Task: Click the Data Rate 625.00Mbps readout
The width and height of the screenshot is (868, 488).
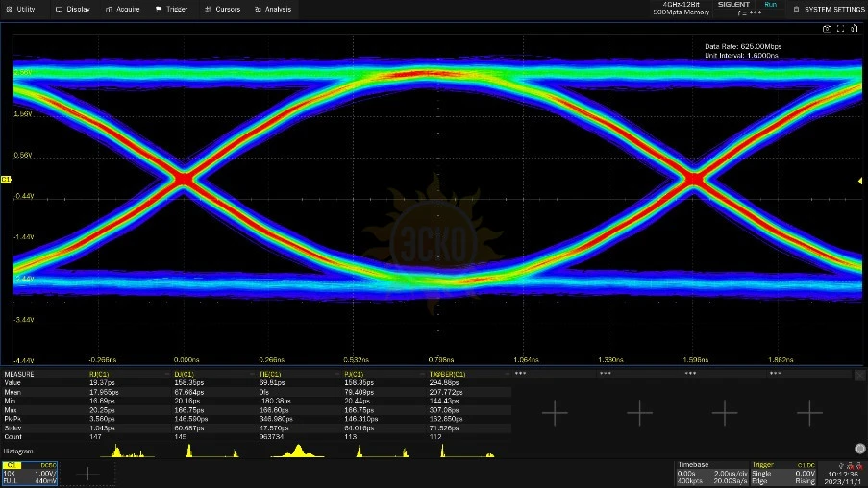Action: click(x=743, y=46)
